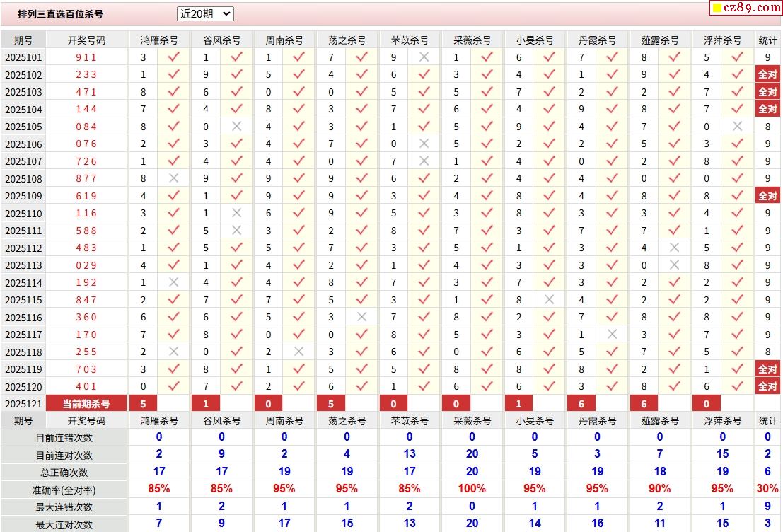This screenshot has height=532, width=783.
Task: Click the X mark for 丹霞杀号 in row 2025117
Action: [613, 334]
